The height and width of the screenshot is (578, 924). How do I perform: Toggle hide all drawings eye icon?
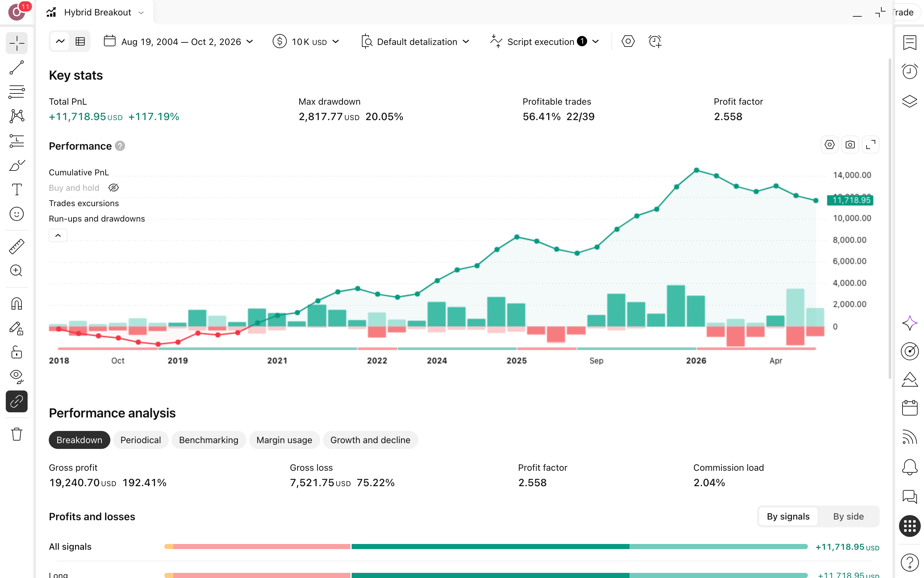point(17,377)
